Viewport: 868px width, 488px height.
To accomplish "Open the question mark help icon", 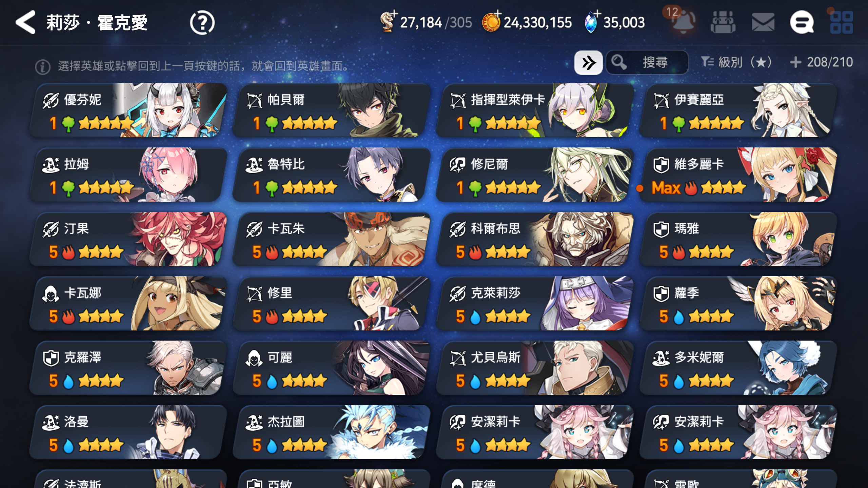I will click(202, 23).
